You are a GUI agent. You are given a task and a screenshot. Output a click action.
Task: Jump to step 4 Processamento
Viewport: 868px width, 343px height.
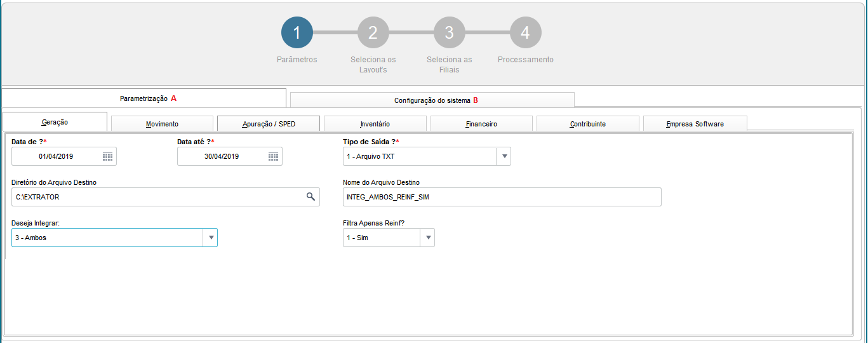point(526,33)
